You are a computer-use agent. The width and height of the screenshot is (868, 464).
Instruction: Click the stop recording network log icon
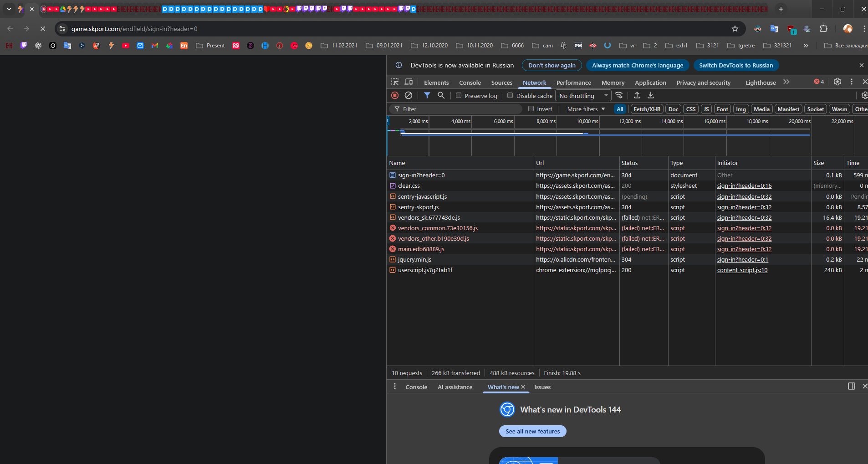tap(395, 95)
